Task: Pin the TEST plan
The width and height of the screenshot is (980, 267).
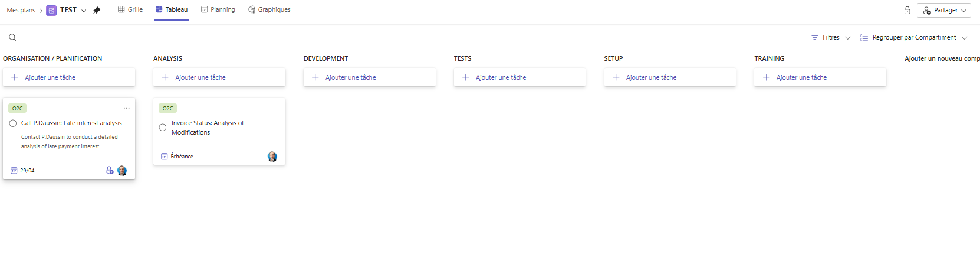Action: pos(97,10)
